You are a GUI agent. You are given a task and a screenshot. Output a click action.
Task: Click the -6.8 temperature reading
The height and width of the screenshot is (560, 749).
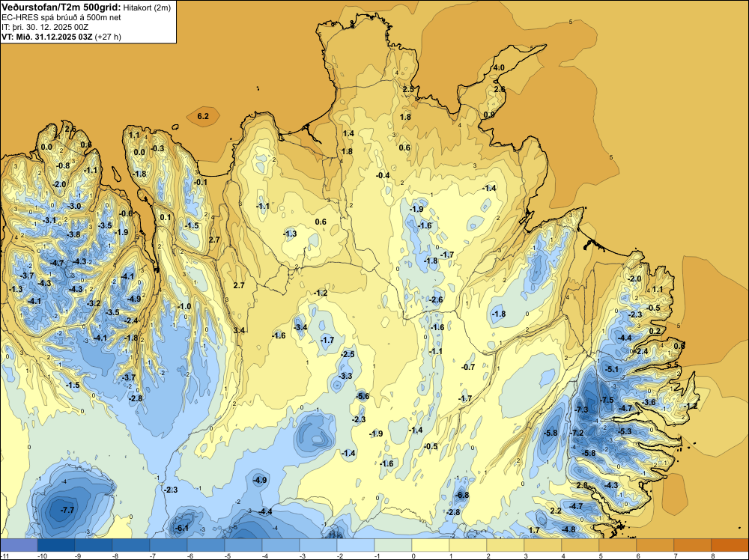[x=462, y=496]
